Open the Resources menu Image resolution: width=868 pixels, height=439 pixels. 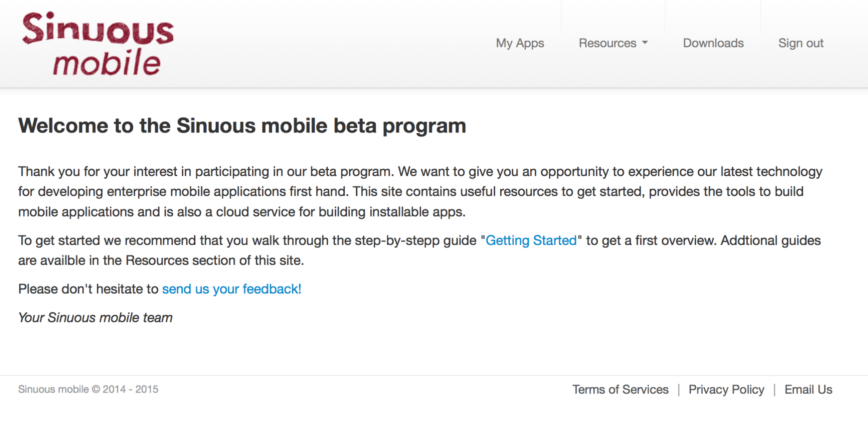click(x=607, y=43)
